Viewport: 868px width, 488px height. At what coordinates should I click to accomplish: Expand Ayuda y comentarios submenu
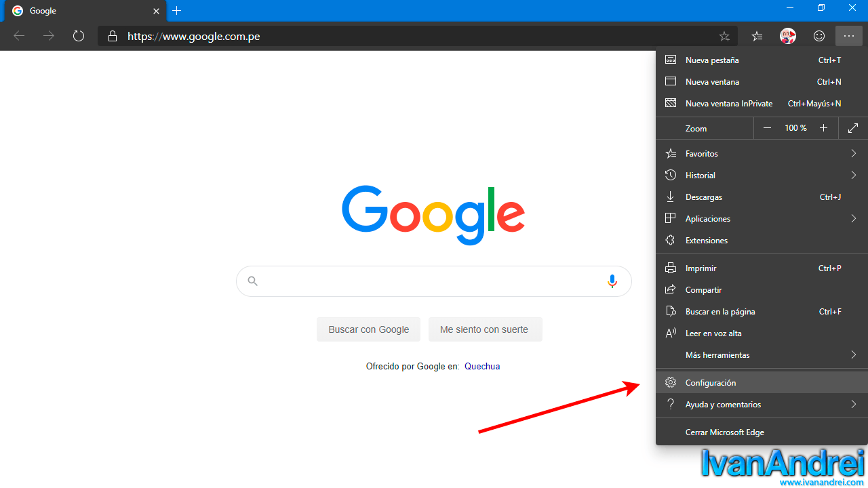(x=762, y=405)
